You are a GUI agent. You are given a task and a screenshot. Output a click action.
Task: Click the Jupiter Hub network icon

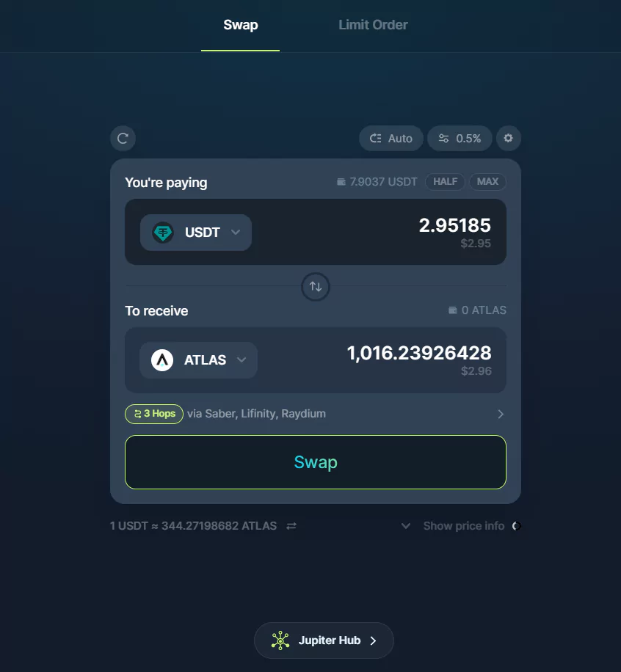coord(280,640)
